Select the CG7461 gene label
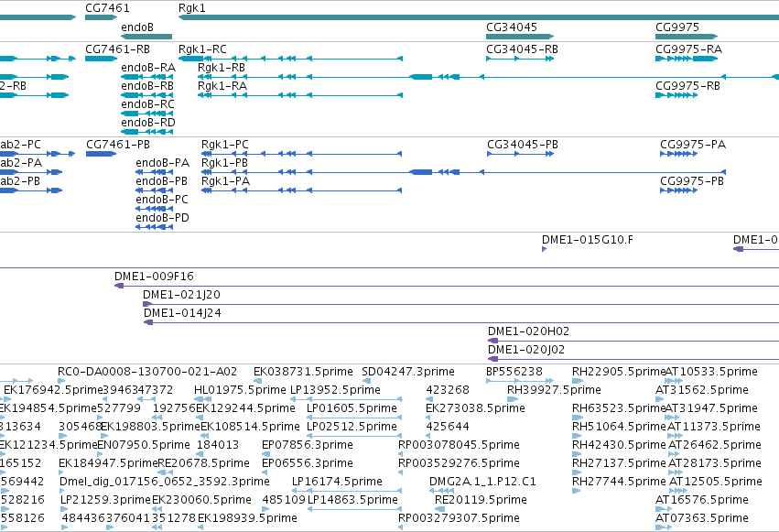 tap(107, 8)
